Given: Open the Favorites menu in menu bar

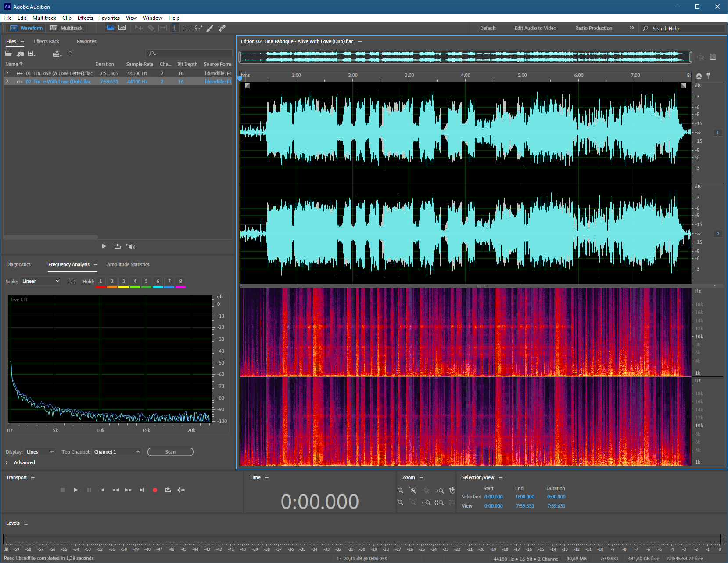Looking at the screenshot, I should pyautogui.click(x=109, y=18).
